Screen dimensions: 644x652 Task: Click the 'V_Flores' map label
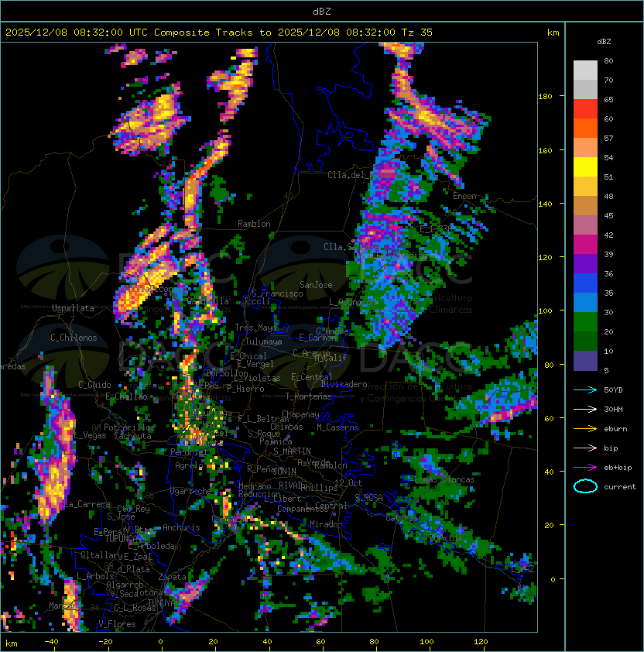[x=117, y=624]
